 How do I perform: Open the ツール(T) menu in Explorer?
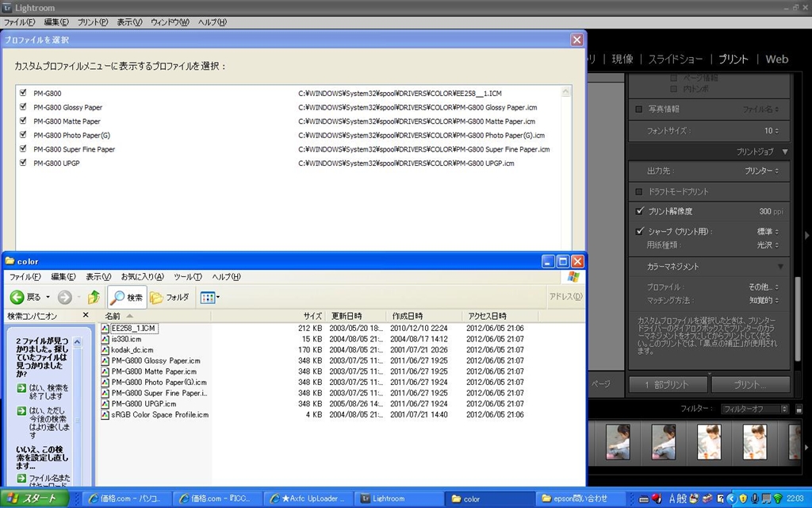point(187,277)
